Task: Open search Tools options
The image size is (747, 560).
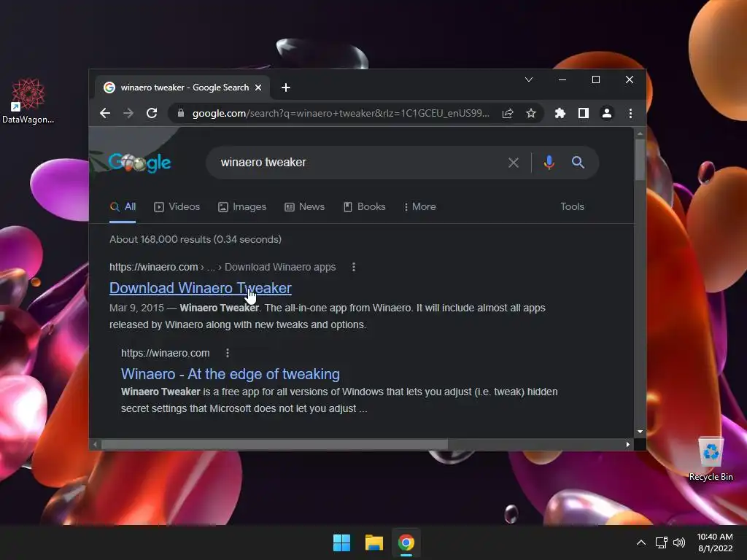Action: tap(572, 206)
